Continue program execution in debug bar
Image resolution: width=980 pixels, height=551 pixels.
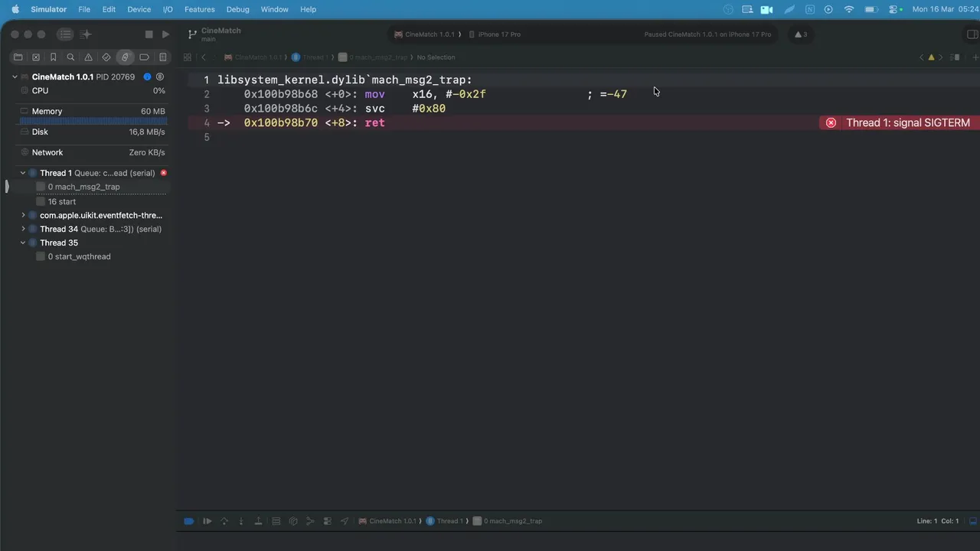point(207,521)
